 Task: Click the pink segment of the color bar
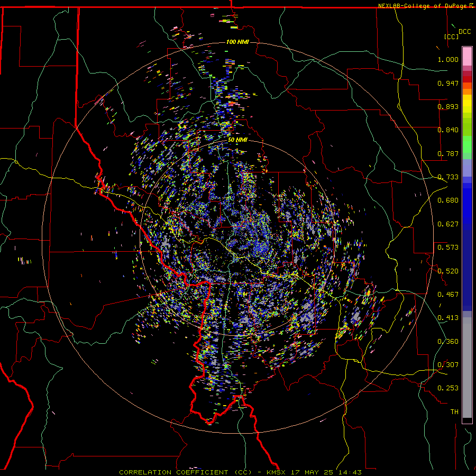(467, 56)
